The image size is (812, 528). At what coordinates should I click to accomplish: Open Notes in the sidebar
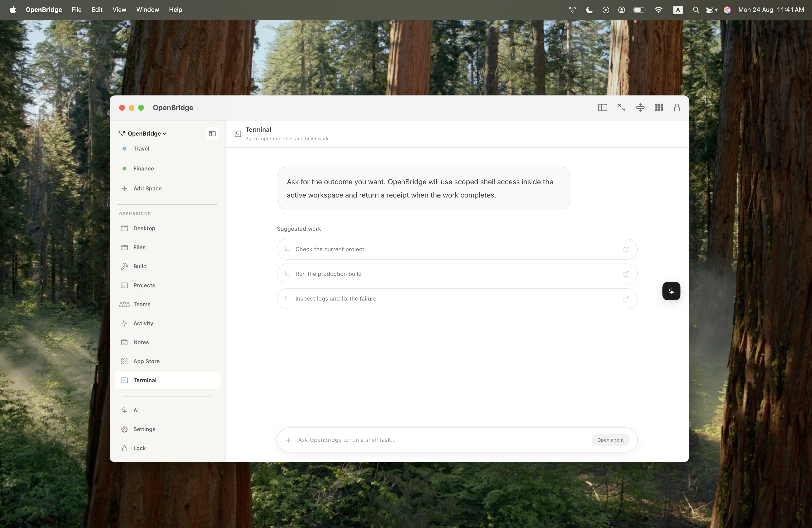167,342
